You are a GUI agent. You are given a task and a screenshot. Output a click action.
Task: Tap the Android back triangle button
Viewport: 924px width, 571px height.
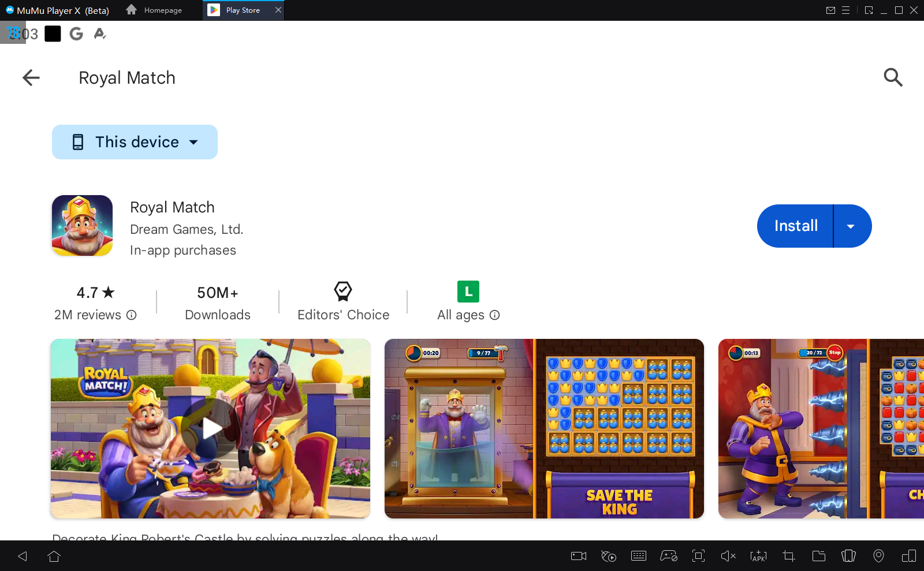[23, 556]
